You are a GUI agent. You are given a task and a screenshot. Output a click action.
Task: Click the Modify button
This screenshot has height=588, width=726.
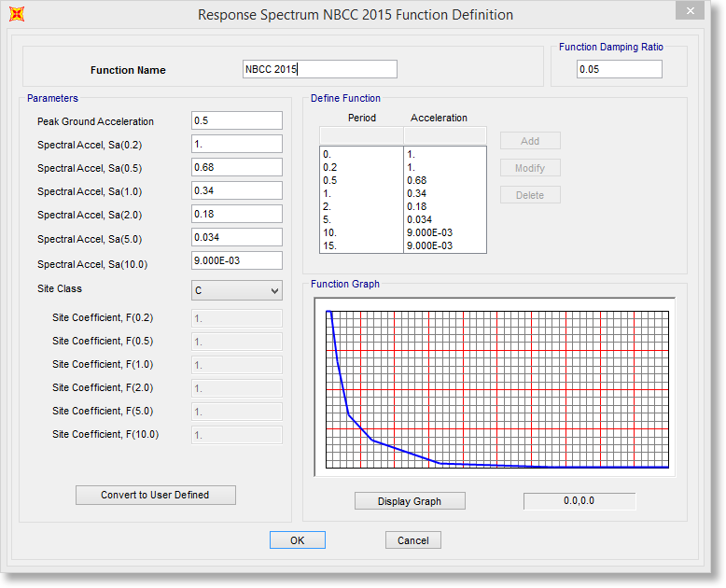(530, 168)
